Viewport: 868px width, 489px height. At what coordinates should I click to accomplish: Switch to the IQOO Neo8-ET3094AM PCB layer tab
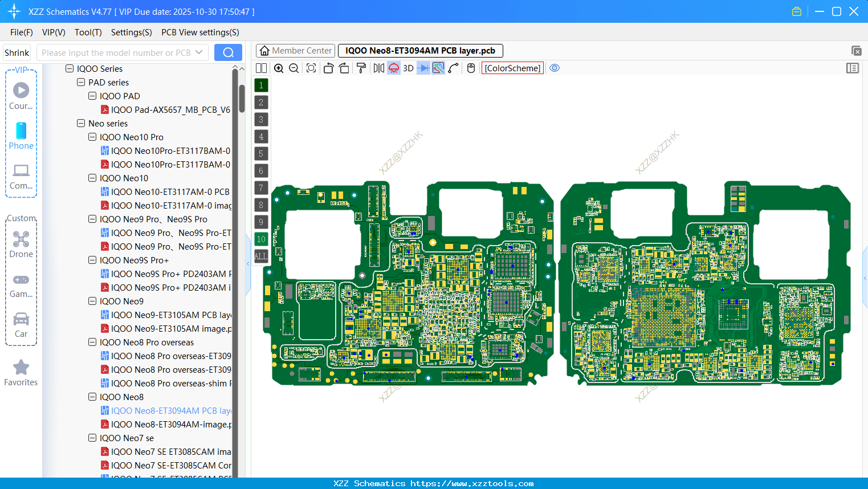click(420, 51)
